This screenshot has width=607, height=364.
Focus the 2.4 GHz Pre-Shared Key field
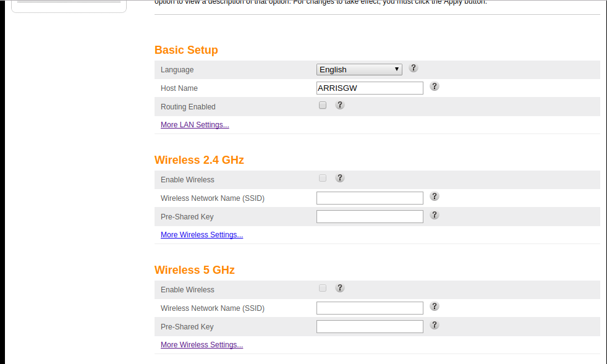370,217
